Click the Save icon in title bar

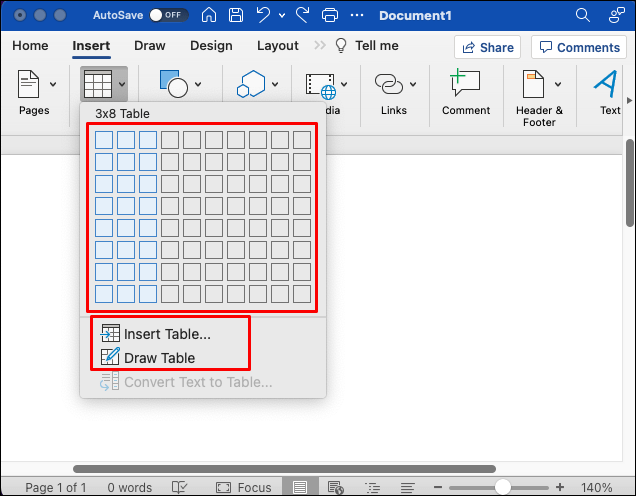coord(237,16)
